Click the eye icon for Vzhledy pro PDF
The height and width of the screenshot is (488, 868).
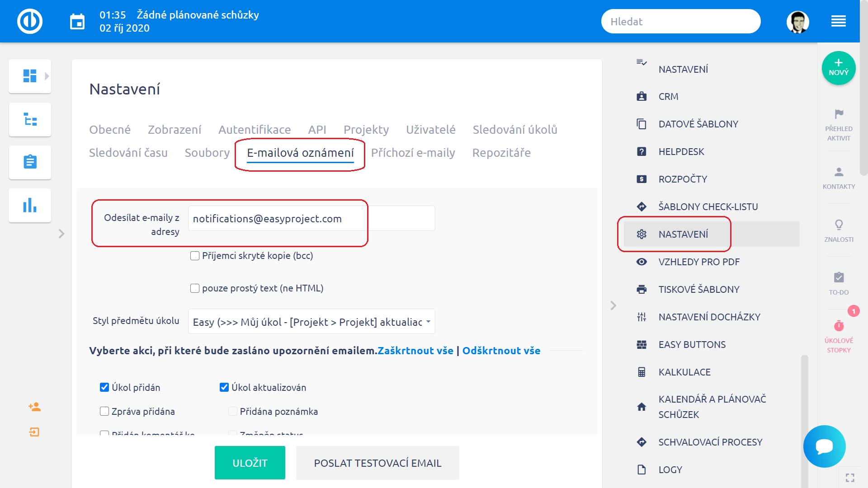[642, 262]
